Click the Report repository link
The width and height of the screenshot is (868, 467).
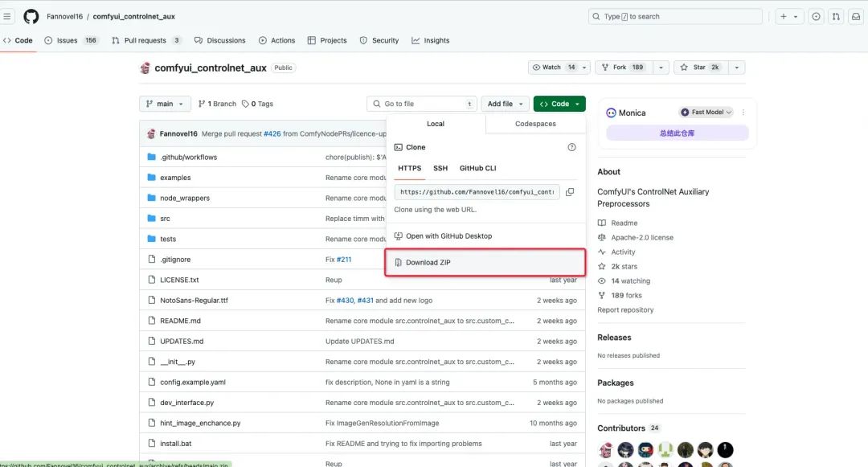click(x=625, y=309)
